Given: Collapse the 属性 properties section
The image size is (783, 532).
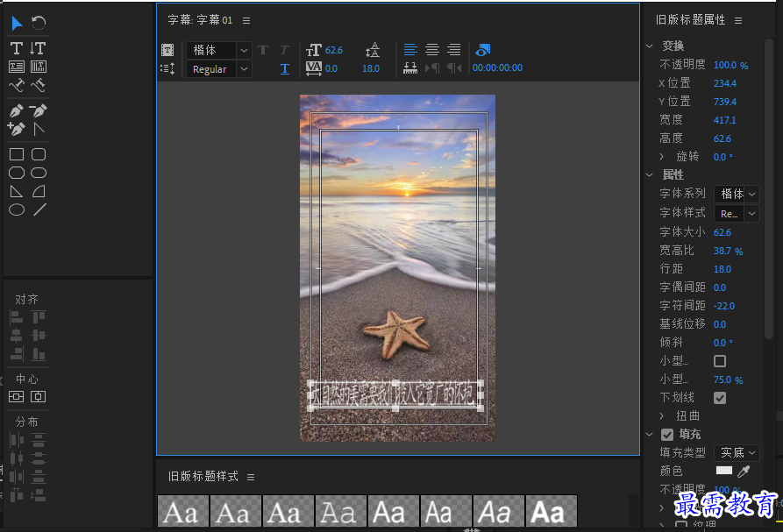Looking at the screenshot, I should 650,174.
